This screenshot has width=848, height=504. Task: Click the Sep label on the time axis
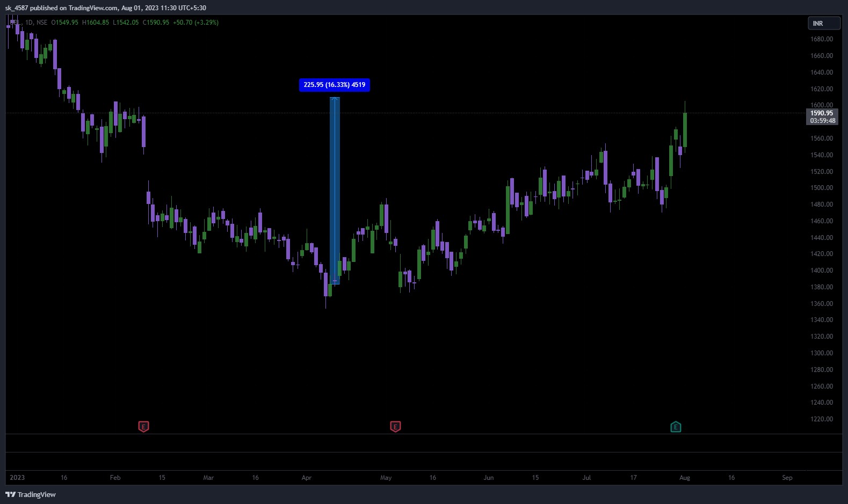coord(787,478)
